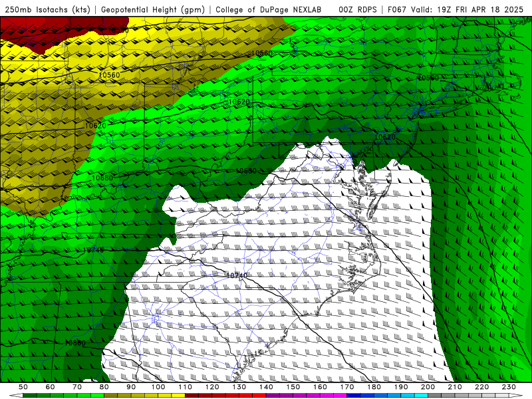Screen dimensions: 532x399
Task: Click the 160 value on the color scale
Action: click(x=320, y=387)
